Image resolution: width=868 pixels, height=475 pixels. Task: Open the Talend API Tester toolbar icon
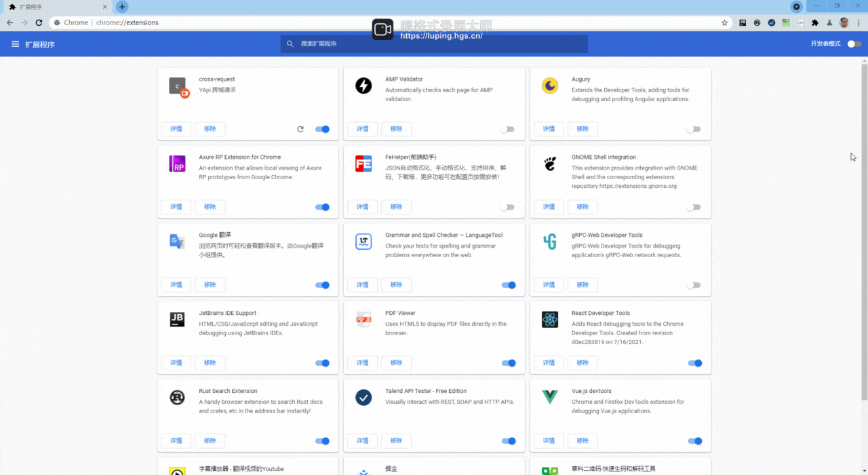tap(772, 22)
